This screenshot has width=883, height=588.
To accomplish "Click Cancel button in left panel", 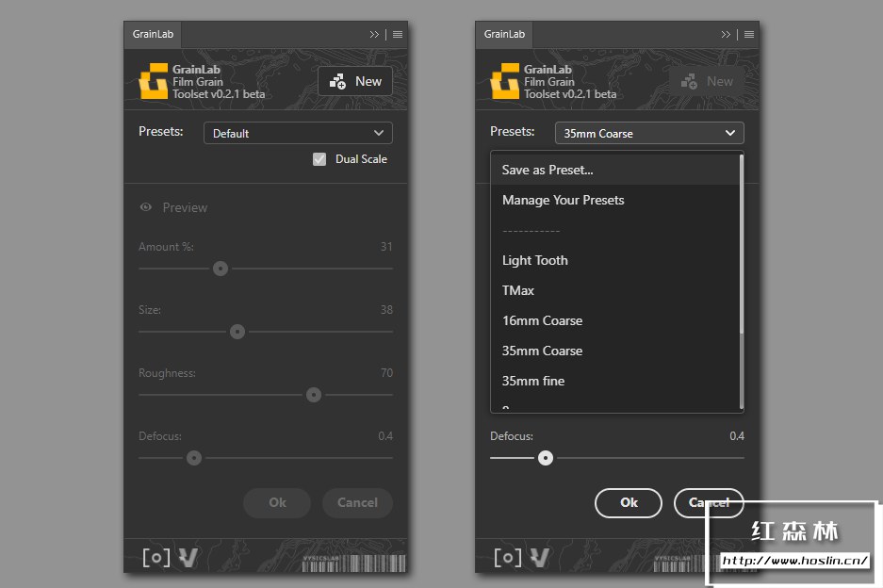I will pyautogui.click(x=357, y=503).
